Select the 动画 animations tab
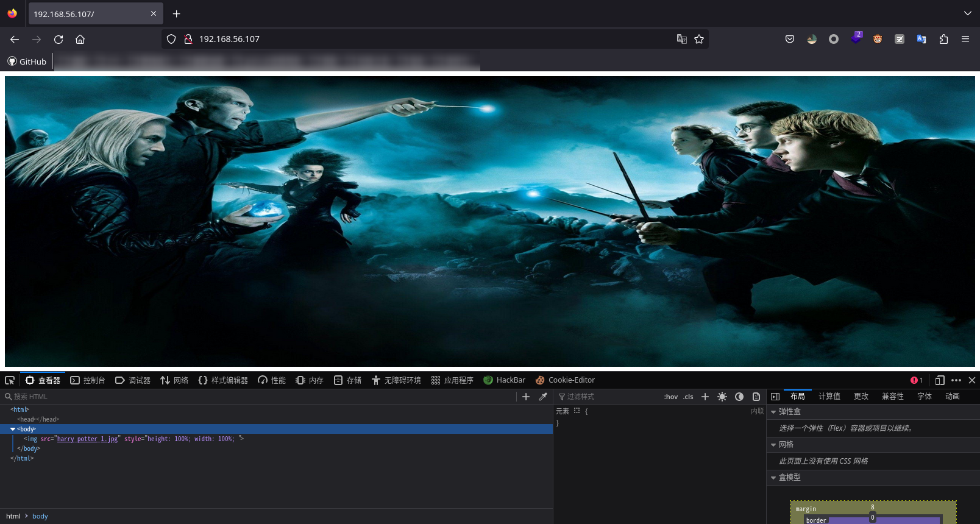 click(x=953, y=397)
